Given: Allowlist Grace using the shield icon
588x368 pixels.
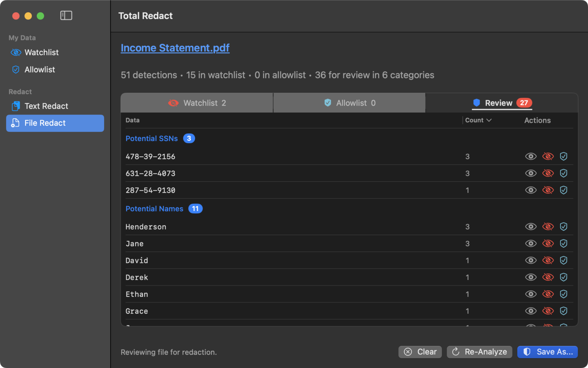Looking at the screenshot, I should (563, 311).
